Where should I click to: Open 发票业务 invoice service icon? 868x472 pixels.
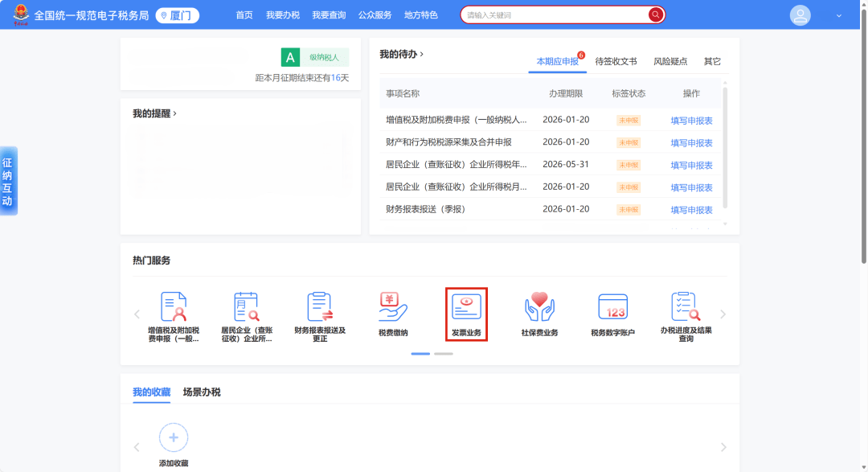tap(466, 308)
